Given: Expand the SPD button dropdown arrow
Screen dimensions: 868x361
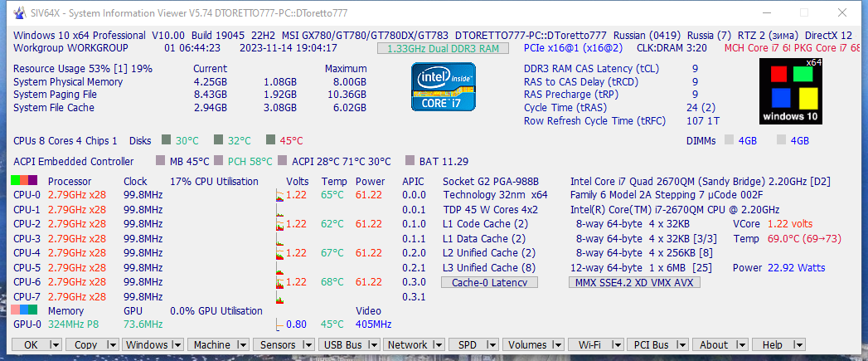Looking at the screenshot, I should 493,344.
